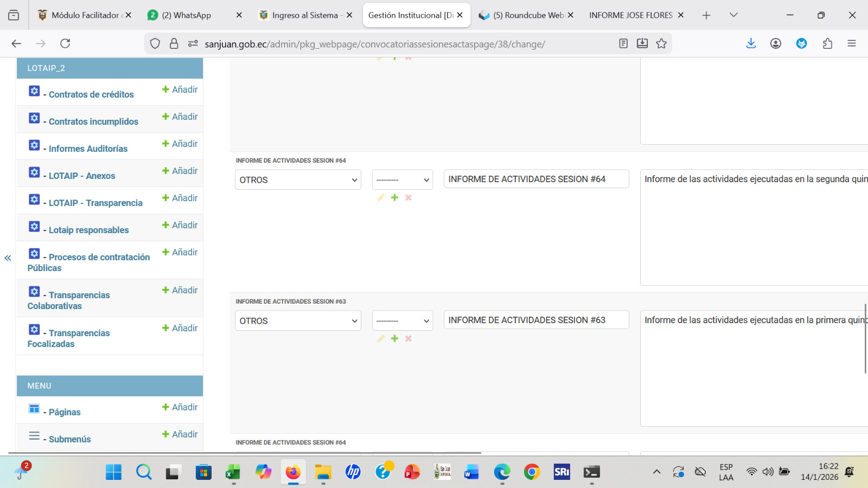
Task: Click Añadir next to Contratos de créditos
Action: [x=180, y=89]
